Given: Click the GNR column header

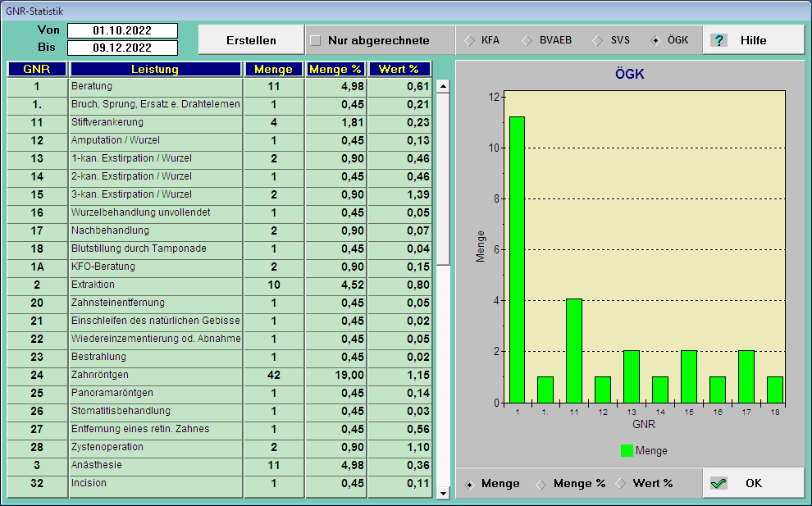Looking at the screenshot, I should [x=34, y=69].
